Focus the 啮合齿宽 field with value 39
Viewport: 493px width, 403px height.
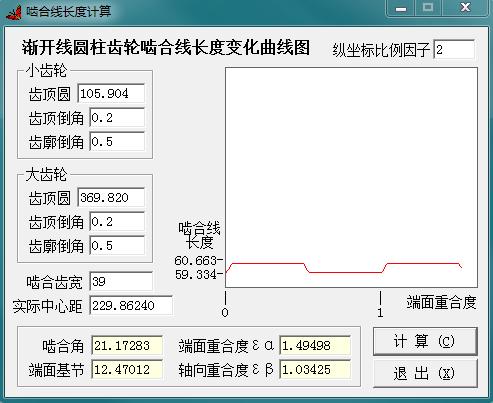click(121, 281)
